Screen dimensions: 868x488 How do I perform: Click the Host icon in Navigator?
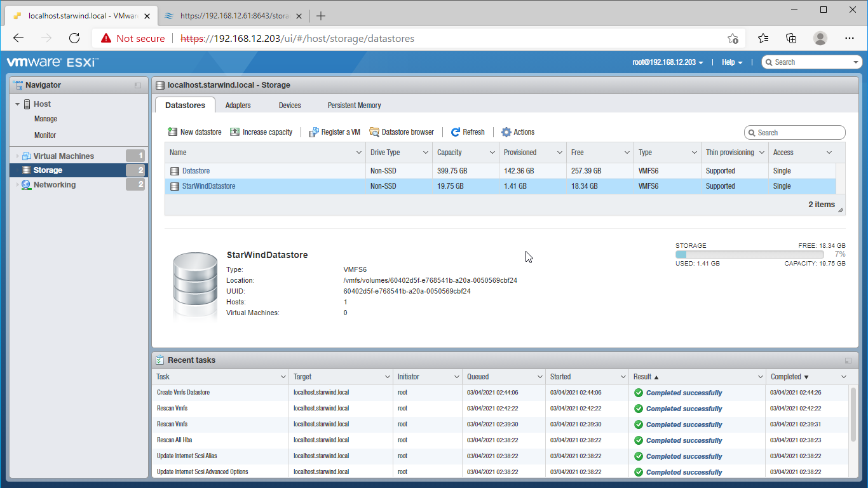tap(27, 104)
